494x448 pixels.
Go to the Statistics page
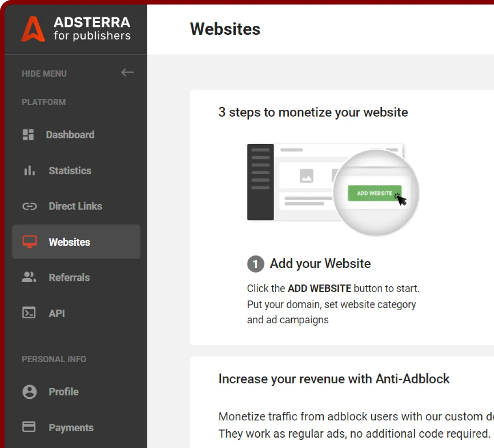tap(70, 171)
